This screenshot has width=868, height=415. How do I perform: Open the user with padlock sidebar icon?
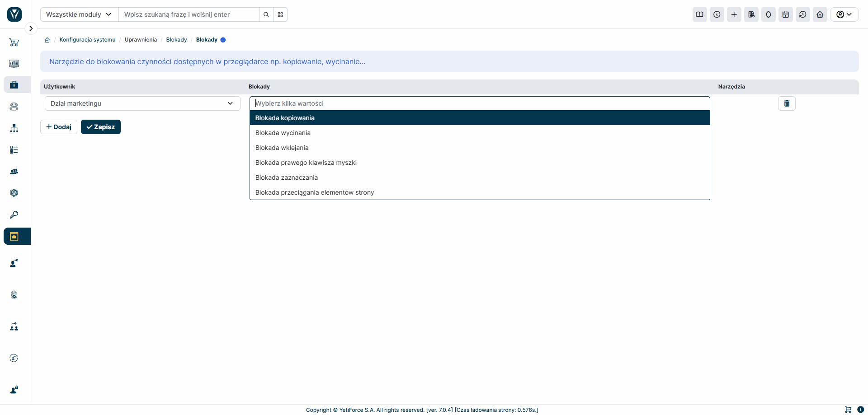click(14, 390)
